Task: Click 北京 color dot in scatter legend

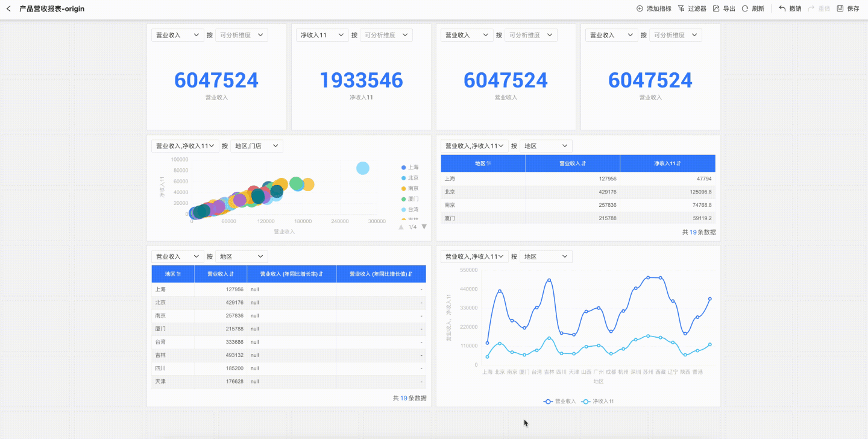Action: (x=403, y=178)
